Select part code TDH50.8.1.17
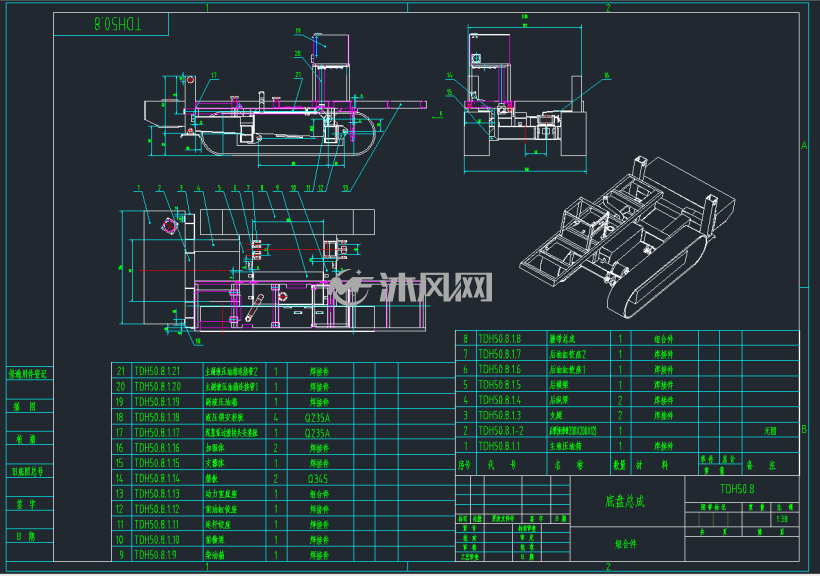The image size is (820, 576). tap(157, 433)
